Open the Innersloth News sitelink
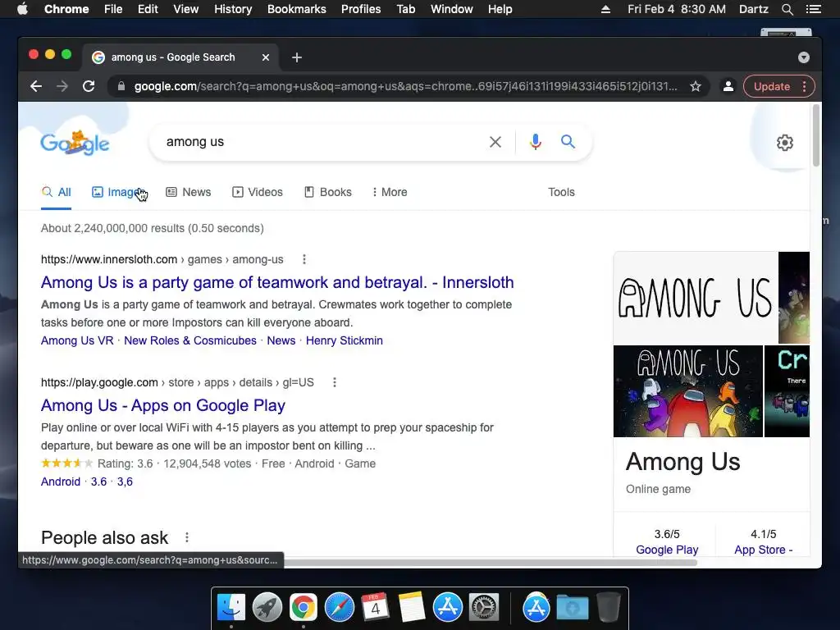 pyautogui.click(x=281, y=340)
